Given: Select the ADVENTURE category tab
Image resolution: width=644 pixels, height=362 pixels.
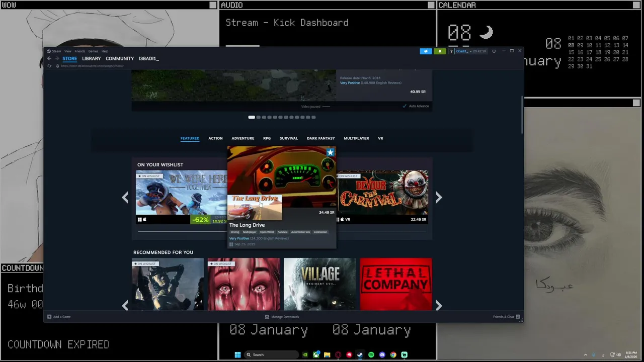Looking at the screenshot, I should pos(243,138).
